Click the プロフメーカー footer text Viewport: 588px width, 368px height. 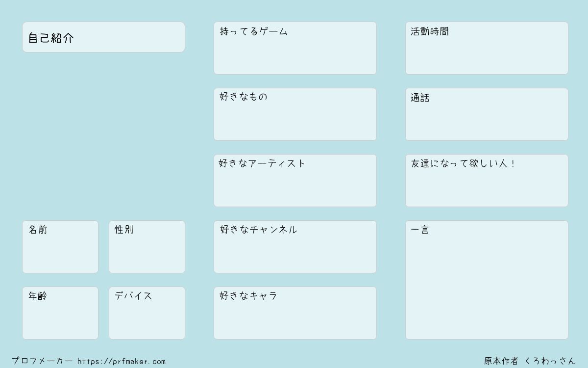[x=42, y=361]
